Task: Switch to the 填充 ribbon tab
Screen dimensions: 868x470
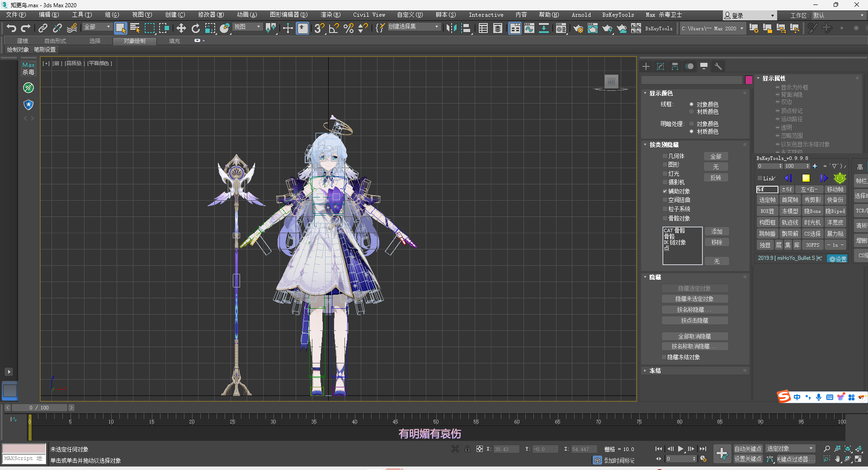Action: pyautogui.click(x=175, y=41)
